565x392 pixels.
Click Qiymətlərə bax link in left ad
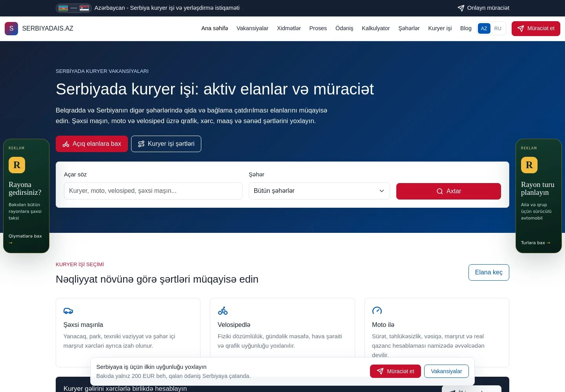coord(25,239)
